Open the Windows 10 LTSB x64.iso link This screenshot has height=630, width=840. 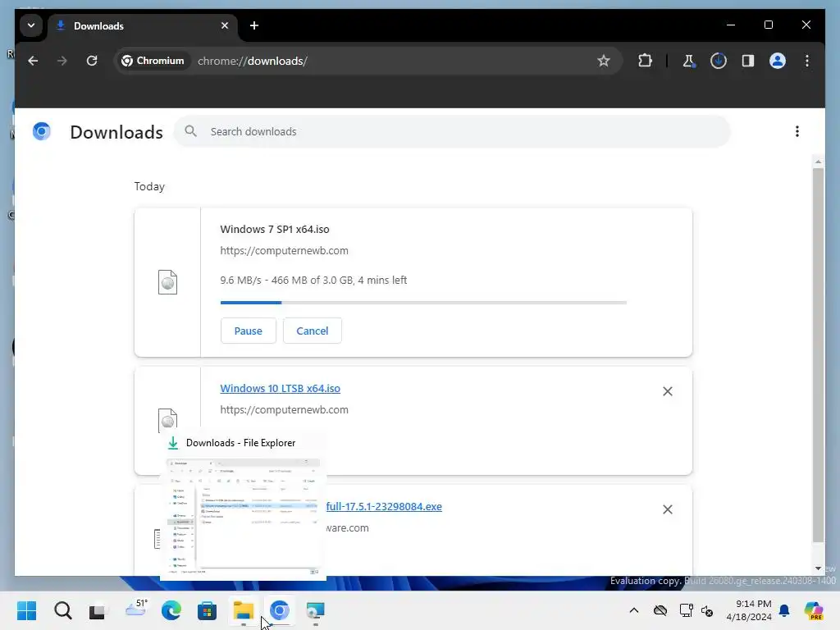[281, 388]
